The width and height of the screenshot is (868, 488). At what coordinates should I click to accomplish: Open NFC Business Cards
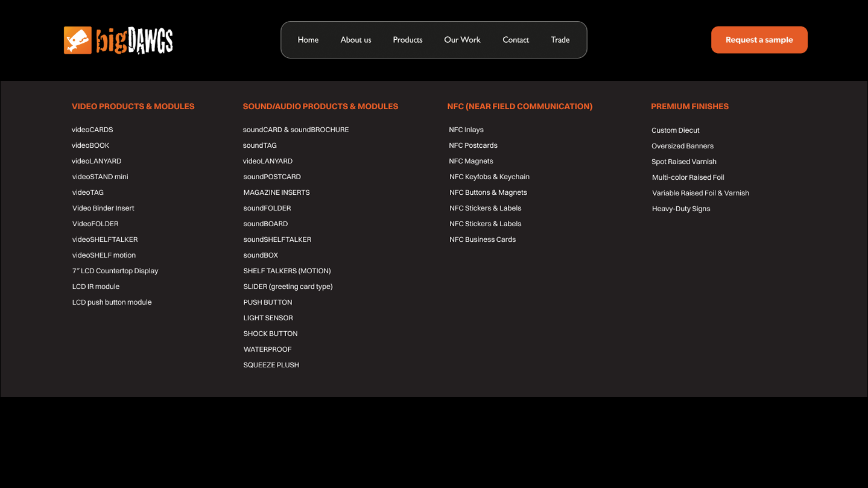[x=483, y=239]
